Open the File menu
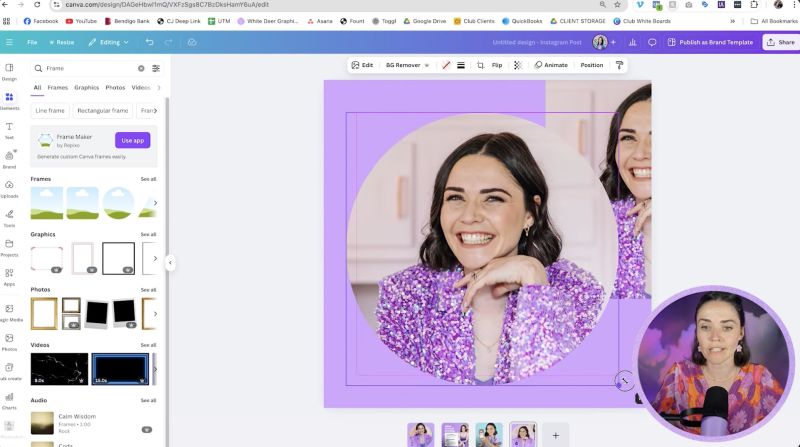The width and height of the screenshot is (800, 447). click(32, 42)
